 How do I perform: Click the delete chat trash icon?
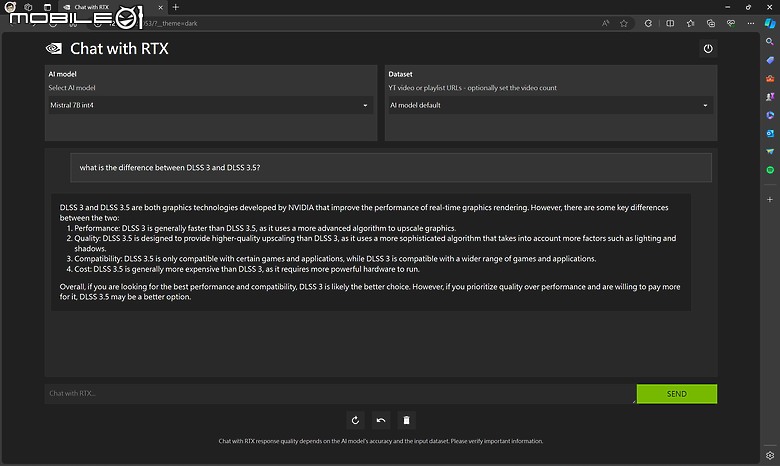[406, 420]
